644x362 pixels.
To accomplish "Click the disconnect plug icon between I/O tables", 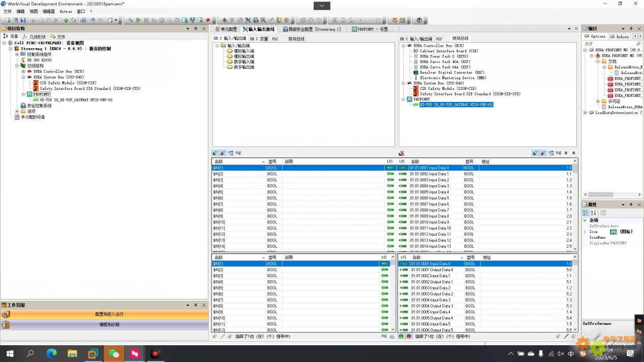I will click(x=401, y=153).
